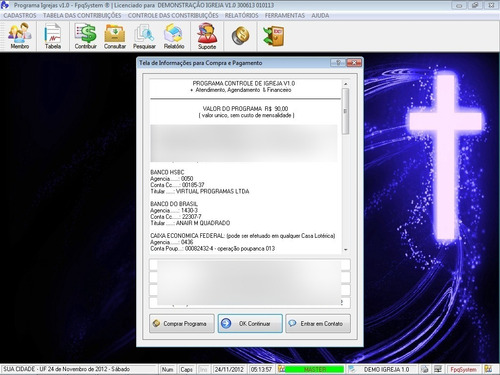
Task: Click the VIRTUAL PROGRAMAS LTDA titular line
Action: 200,191
